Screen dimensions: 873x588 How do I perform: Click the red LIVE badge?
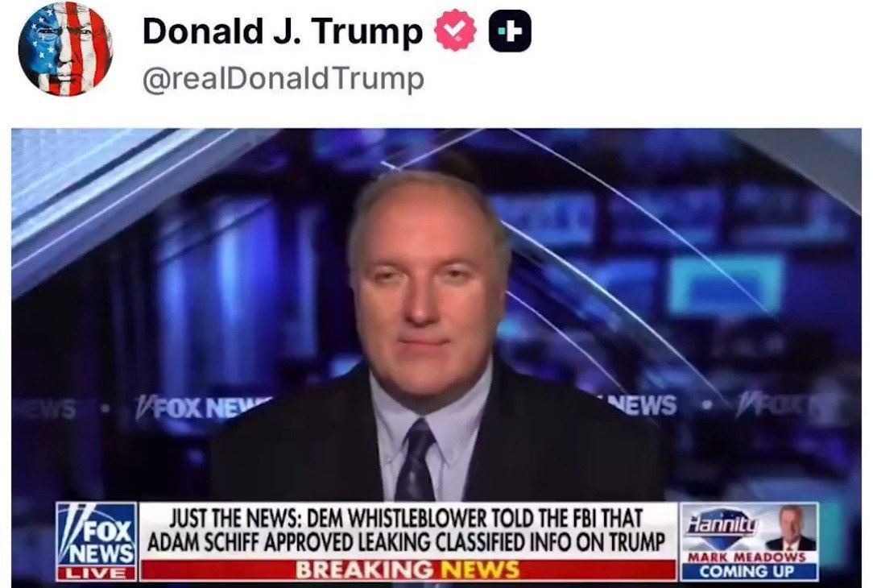coord(97,573)
